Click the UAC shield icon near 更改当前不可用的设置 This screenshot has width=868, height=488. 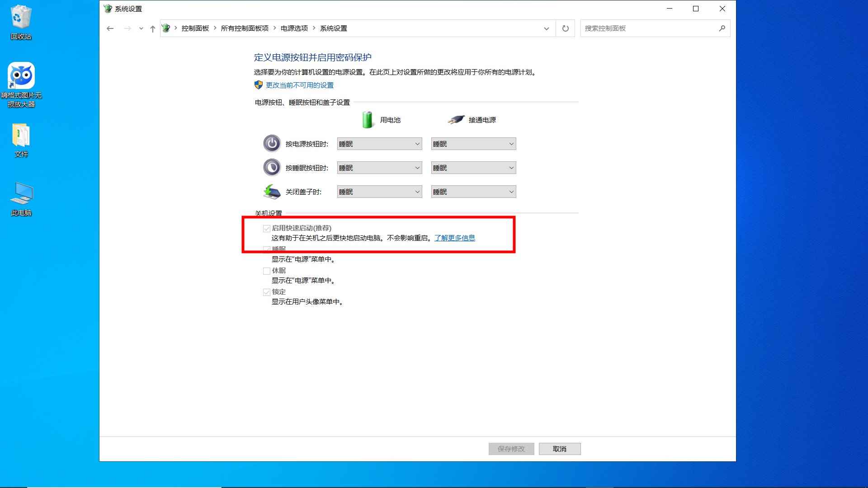[x=258, y=85]
